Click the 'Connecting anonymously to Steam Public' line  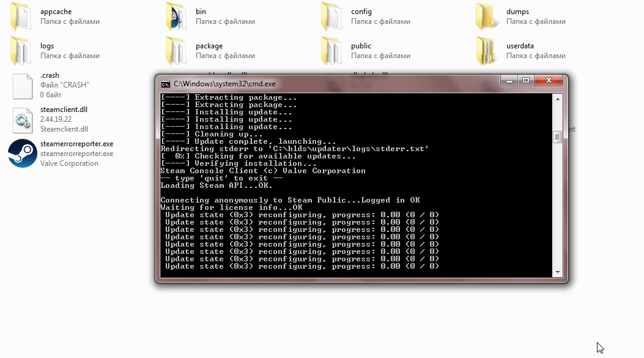click(x=290, y=200)
